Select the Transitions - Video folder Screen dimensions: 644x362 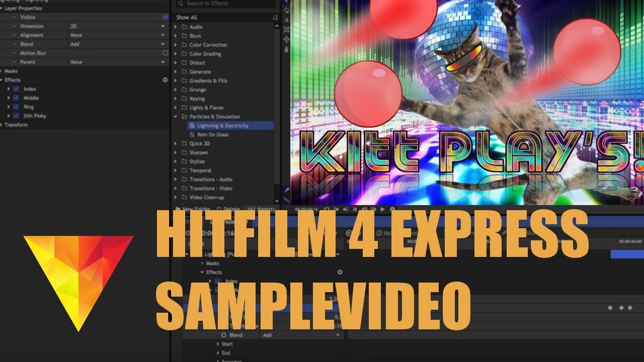[210, 189]
